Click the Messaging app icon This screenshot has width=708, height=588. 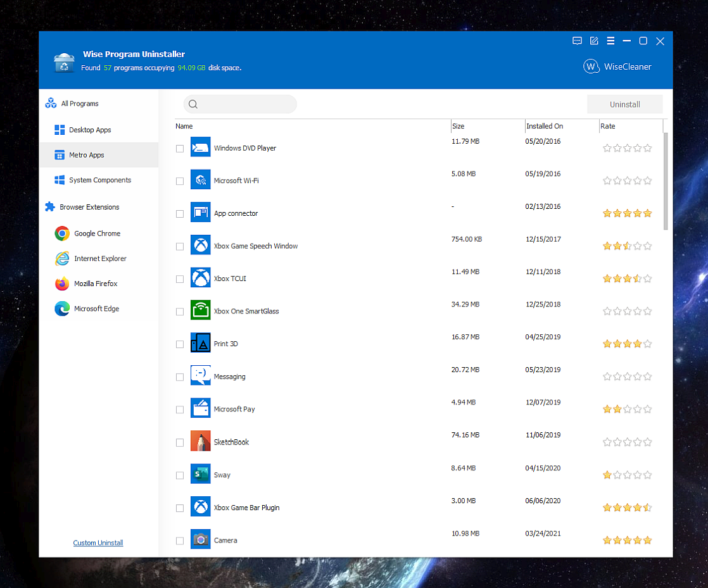click(201, 375)
